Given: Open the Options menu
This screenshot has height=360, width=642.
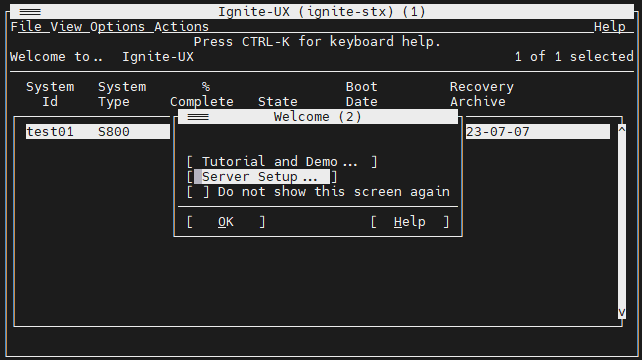Looking at the screenshot, I should (117, 27).
